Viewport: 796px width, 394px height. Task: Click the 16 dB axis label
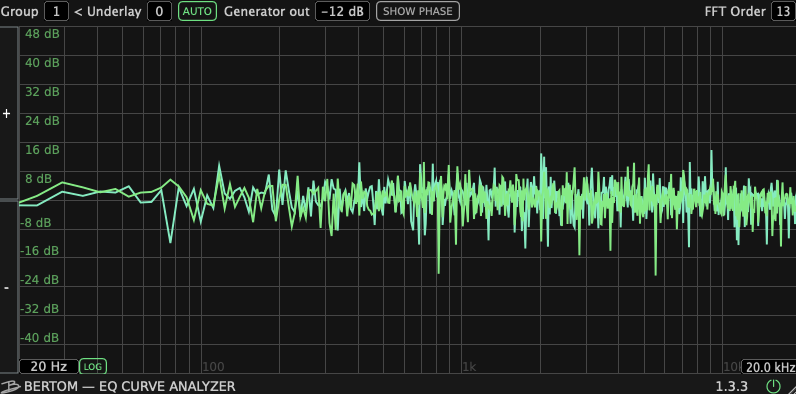click(42, 150)
